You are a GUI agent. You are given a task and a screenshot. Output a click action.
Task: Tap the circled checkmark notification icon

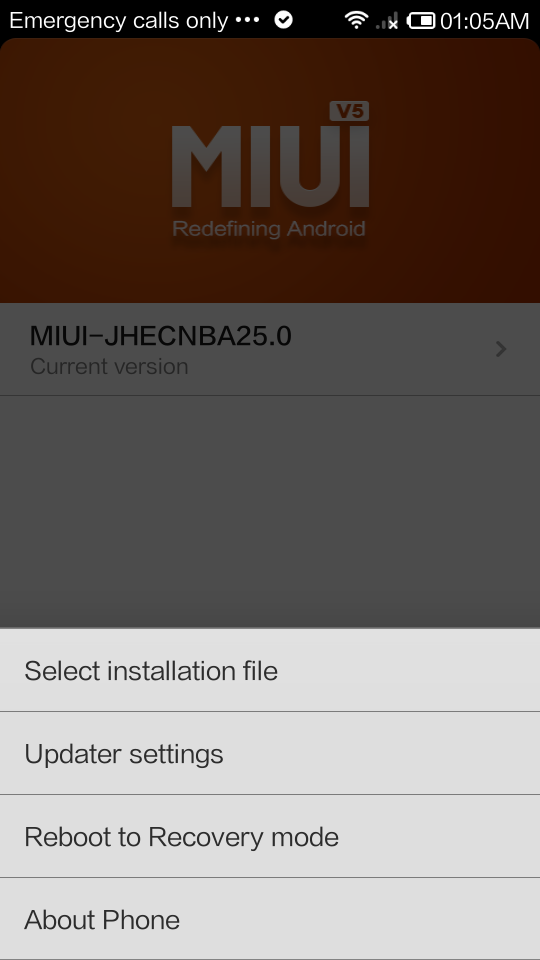click(283, 20)
